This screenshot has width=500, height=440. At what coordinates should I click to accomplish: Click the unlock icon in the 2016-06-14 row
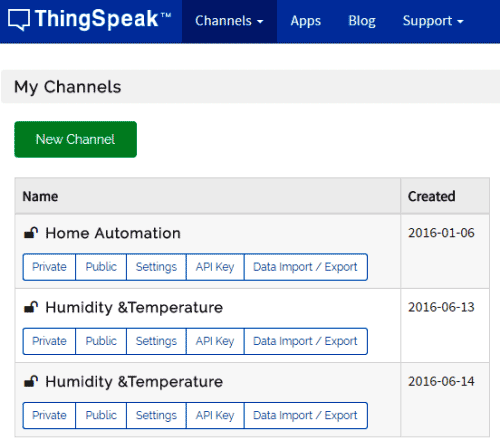click(31, 381)
